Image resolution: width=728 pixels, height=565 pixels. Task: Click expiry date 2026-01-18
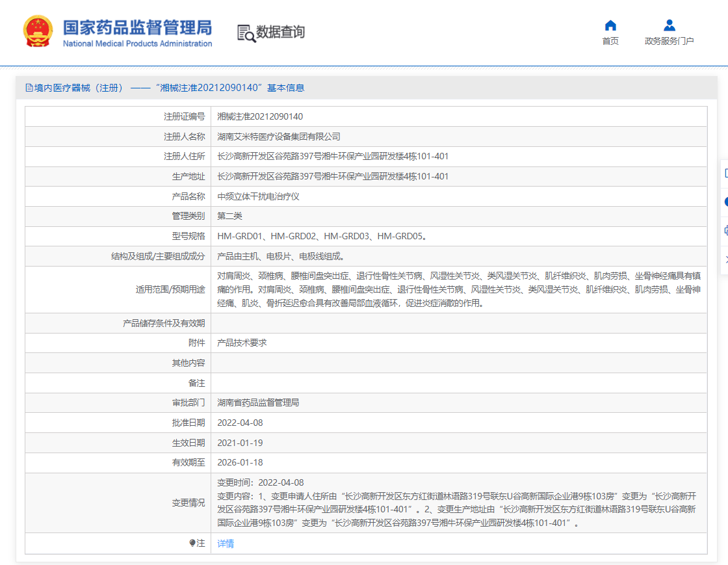pos(240,462)
